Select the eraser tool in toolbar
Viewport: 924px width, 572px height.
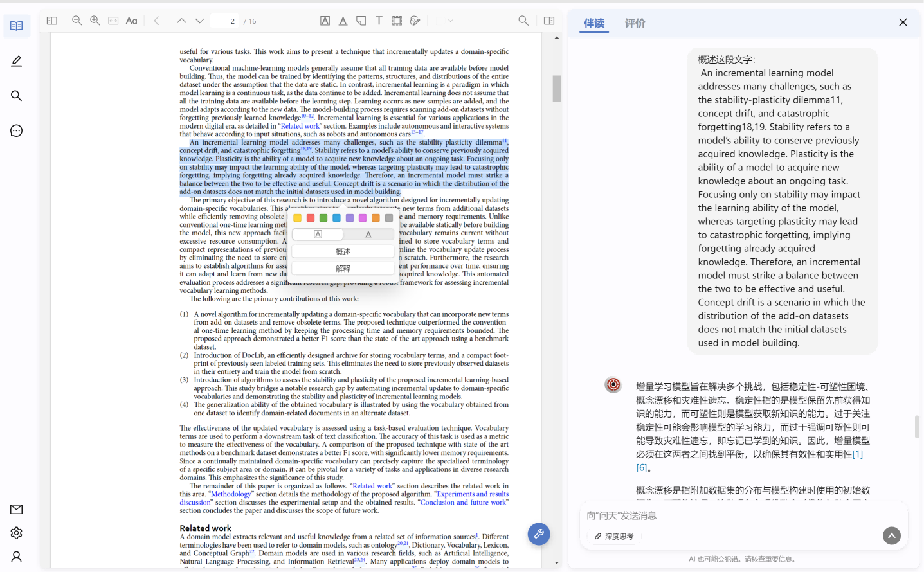pos(415,21)
